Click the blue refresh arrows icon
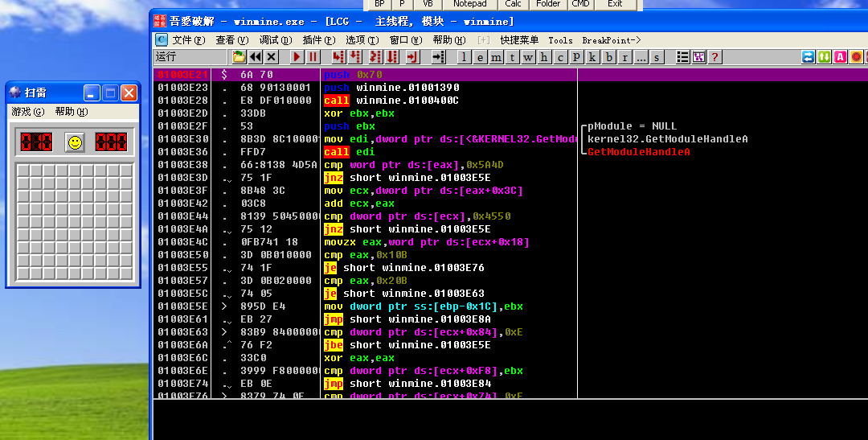Screen dimensions: 868x440 (809, 56)
